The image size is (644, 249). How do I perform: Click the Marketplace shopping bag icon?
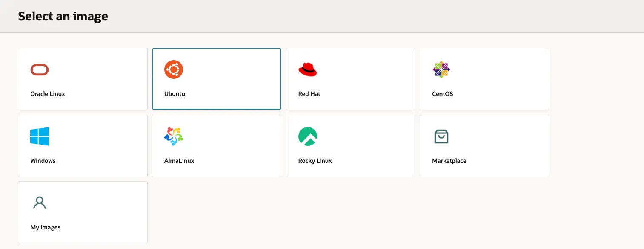coord(441,136)
